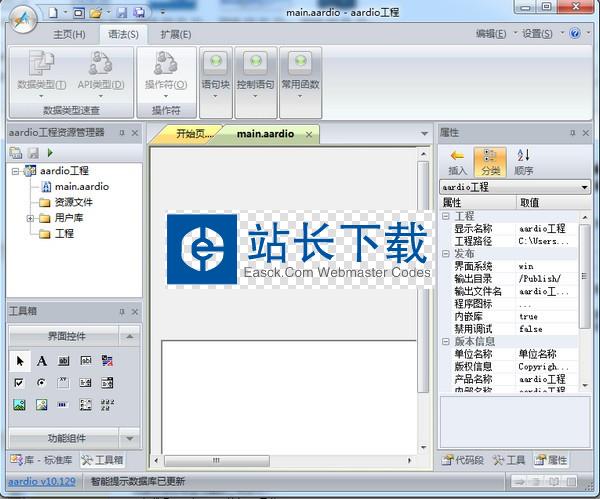Switch to the 代码段 bottom tab
This screenshot has width=600, height=499.
click(463, 460)
